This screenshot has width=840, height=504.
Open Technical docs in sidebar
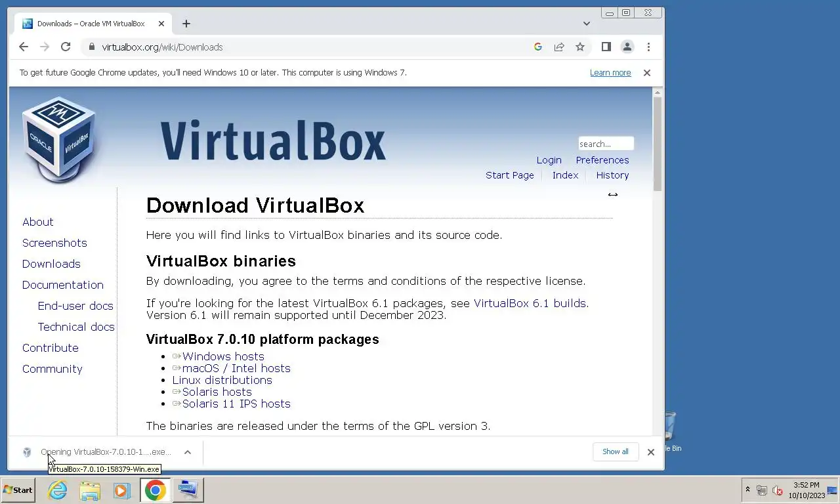pos(76,327)
